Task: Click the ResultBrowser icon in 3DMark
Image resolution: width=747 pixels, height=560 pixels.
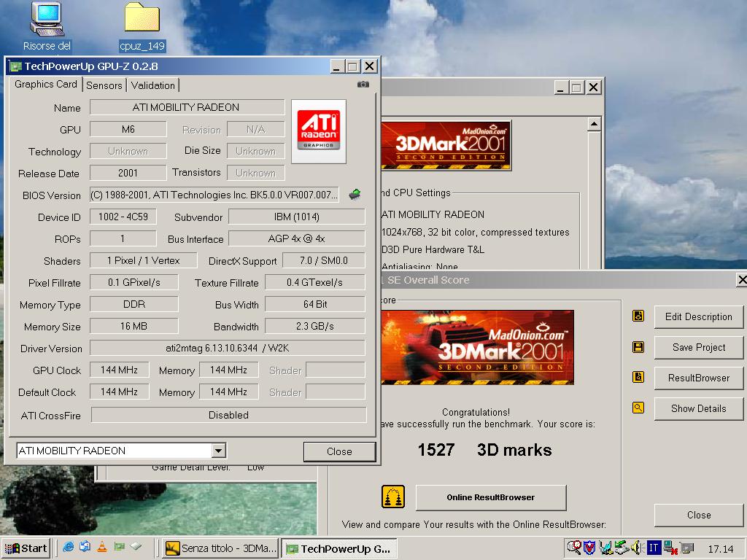Action: [x=638, y=377]
